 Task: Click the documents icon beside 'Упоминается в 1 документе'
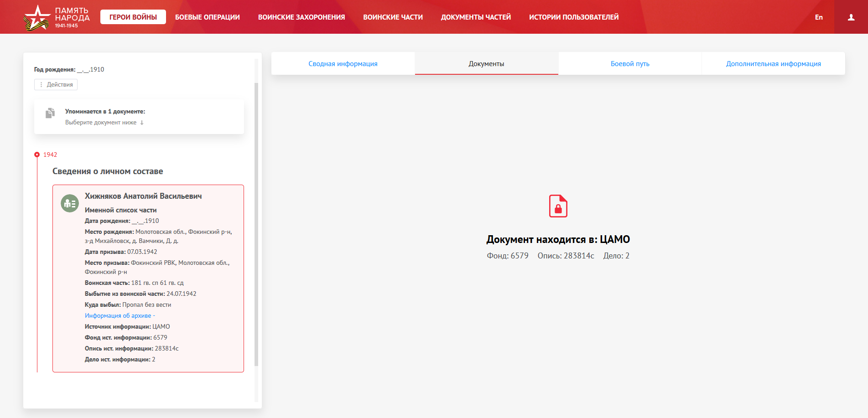coord(50,113)
